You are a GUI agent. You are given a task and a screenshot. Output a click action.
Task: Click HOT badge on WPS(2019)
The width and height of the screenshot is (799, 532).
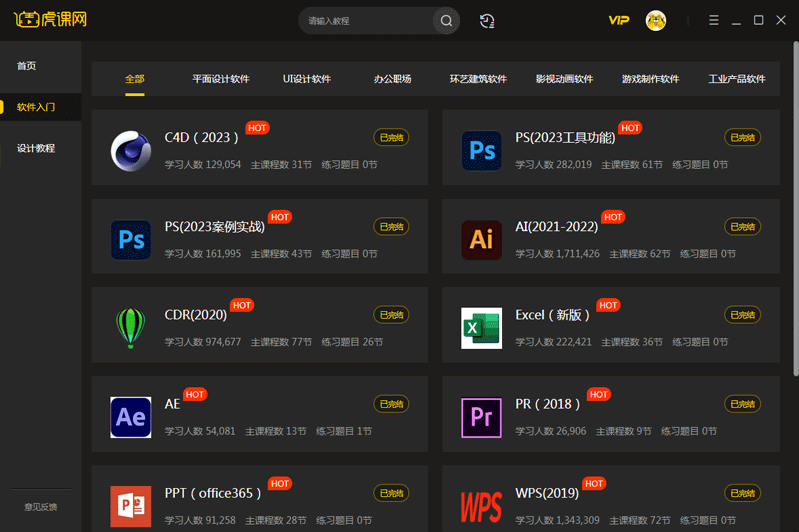pos(594,484)
